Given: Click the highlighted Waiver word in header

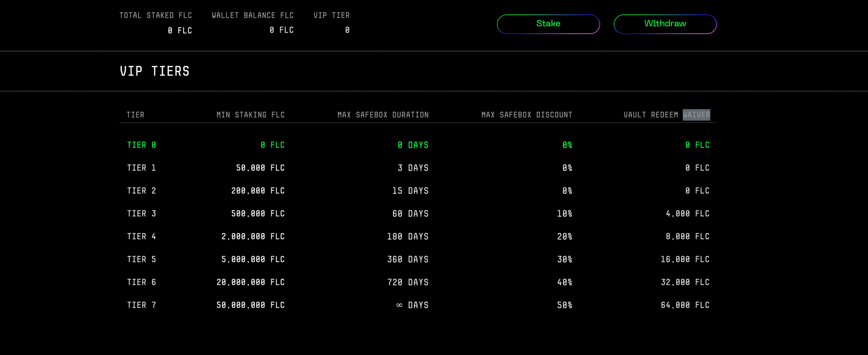Looking at the screenshot, I should tap(696, 115).
